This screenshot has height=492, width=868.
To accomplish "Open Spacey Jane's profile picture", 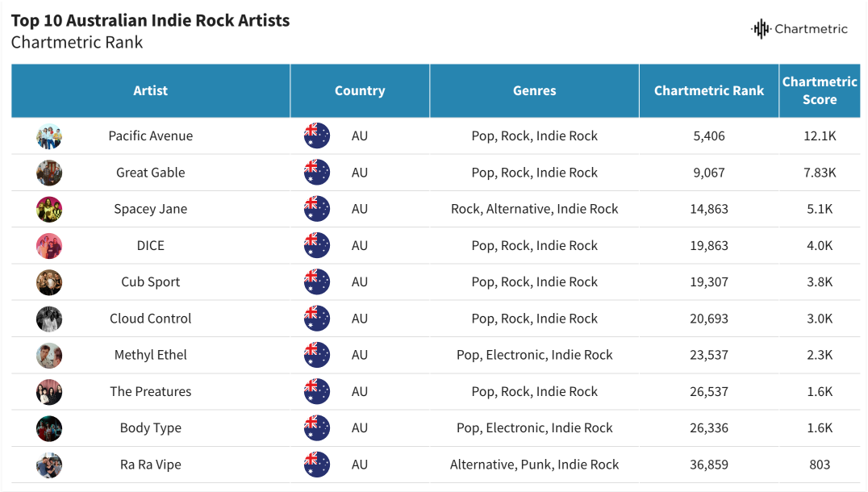I will pyautogui.click(x=49, y=209).
